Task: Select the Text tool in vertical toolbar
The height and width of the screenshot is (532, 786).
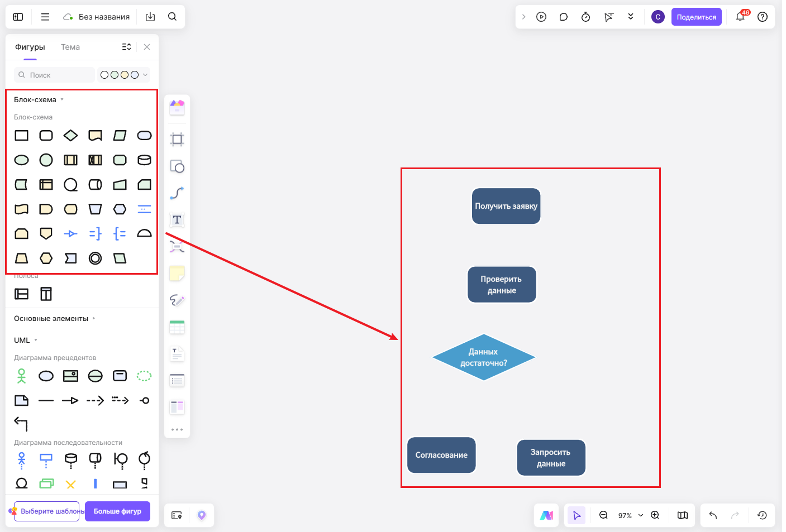Action: (177, 220)
